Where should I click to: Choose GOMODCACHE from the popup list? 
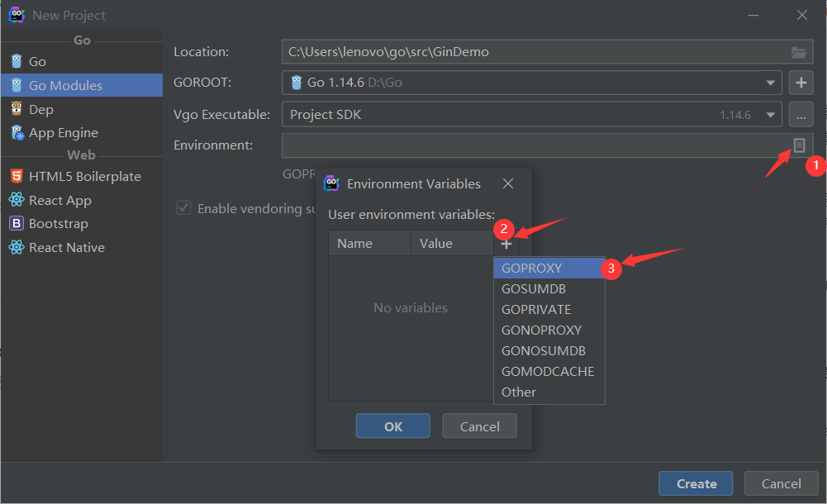(549, 371)
